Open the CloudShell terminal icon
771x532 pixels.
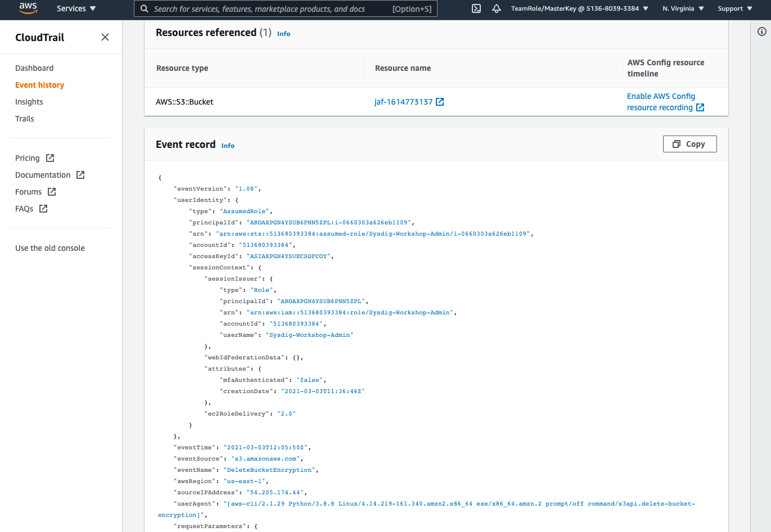click(476, 8)
